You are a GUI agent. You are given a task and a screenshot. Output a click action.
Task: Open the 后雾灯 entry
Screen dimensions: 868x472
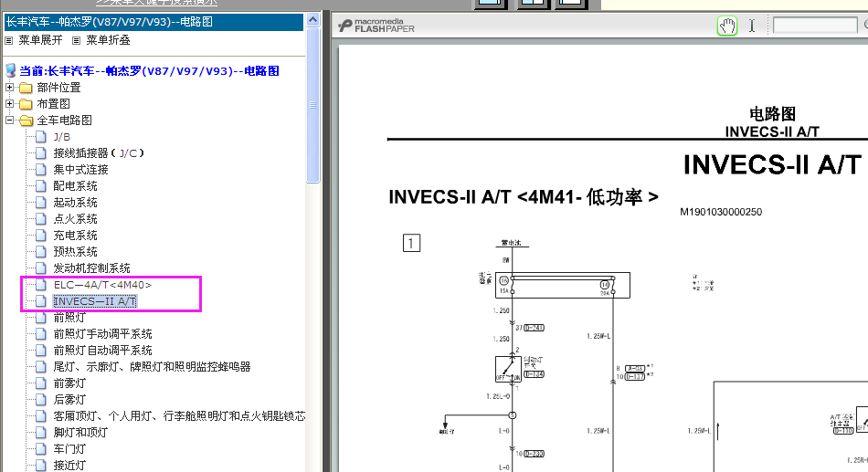[69, 400]
